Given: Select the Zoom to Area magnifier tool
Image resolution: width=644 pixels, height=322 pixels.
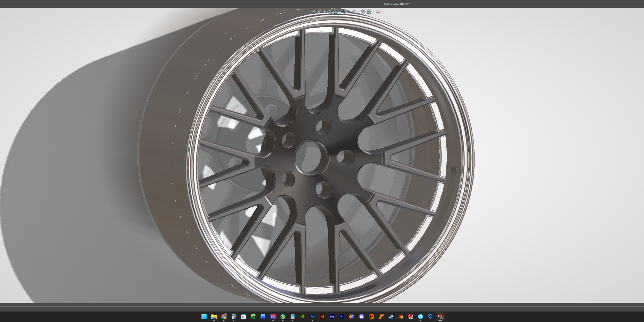Looking at the screenshot, I should coord(319,12).
